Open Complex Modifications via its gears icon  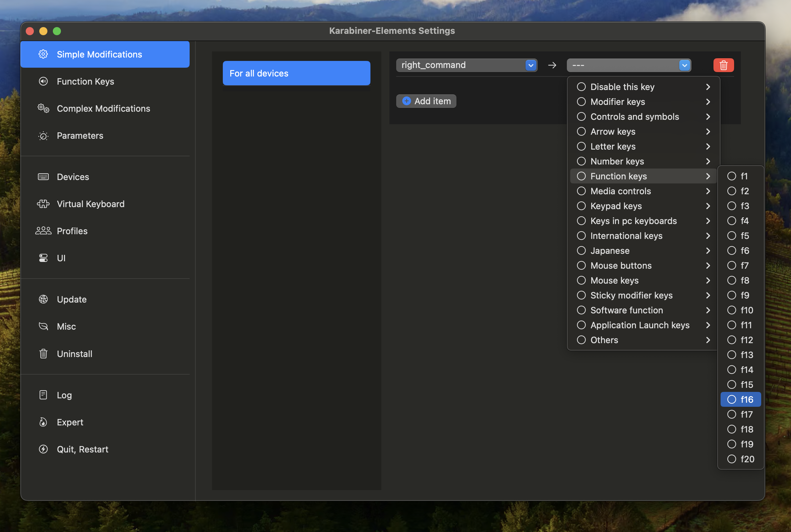(x=43, y=109)
